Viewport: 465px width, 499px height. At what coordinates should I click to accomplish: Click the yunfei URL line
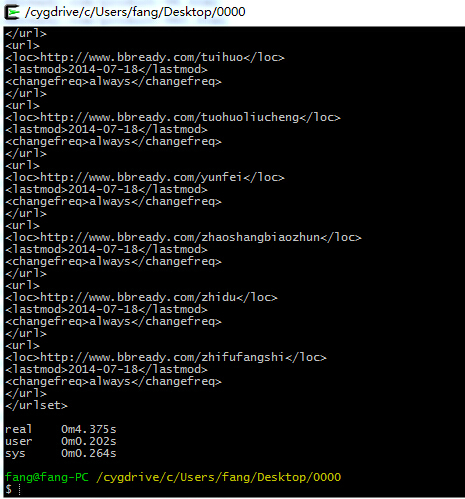pyautogui.click(x=145, y=177)
